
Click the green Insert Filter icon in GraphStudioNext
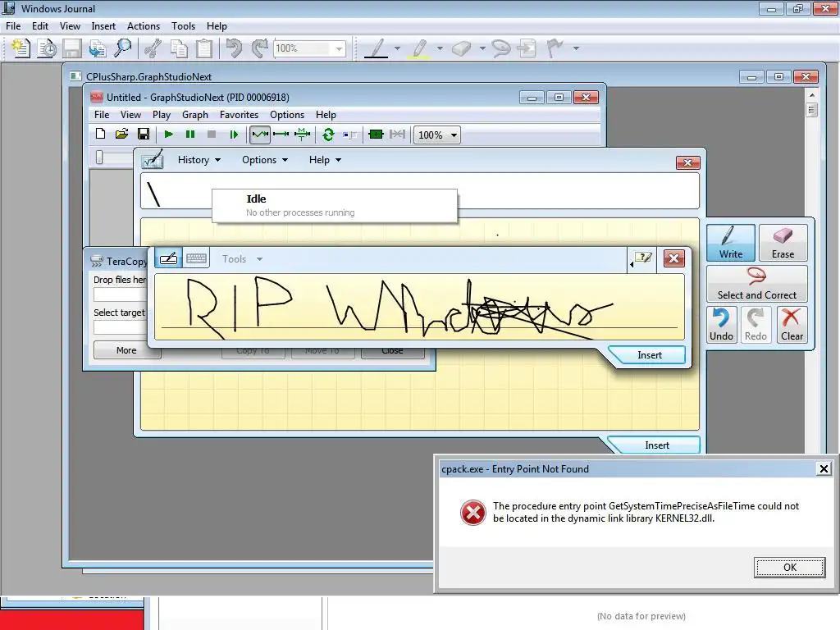(376, 135)
